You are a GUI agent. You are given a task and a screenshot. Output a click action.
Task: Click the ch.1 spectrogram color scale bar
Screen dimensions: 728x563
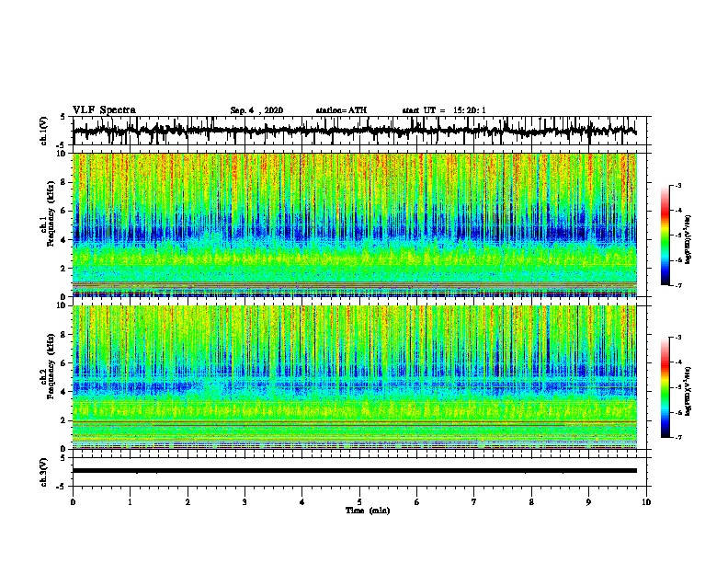665,236
